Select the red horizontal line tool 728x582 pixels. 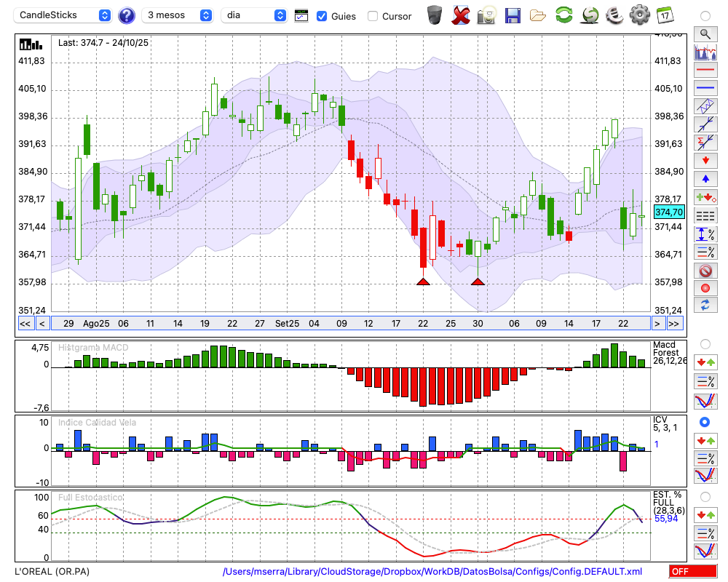[705, 70]
